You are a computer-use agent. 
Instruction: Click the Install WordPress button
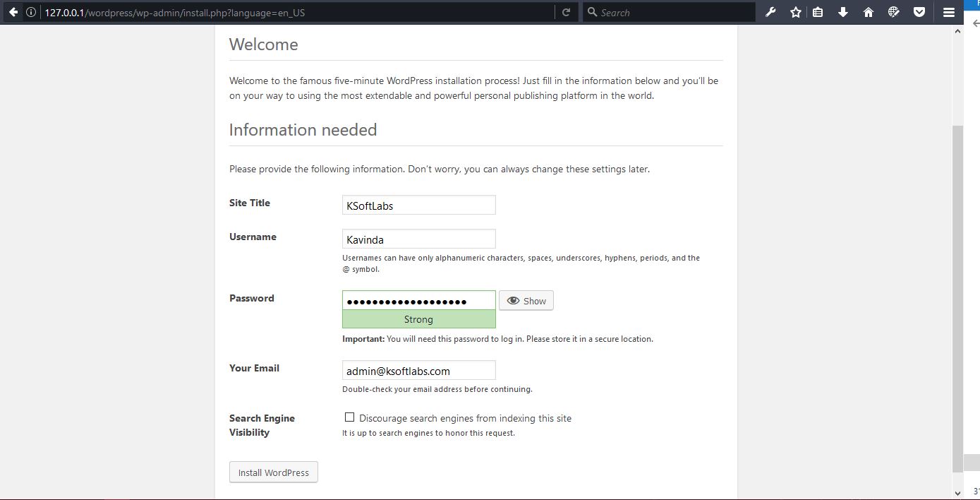click(x=274, y=472)
